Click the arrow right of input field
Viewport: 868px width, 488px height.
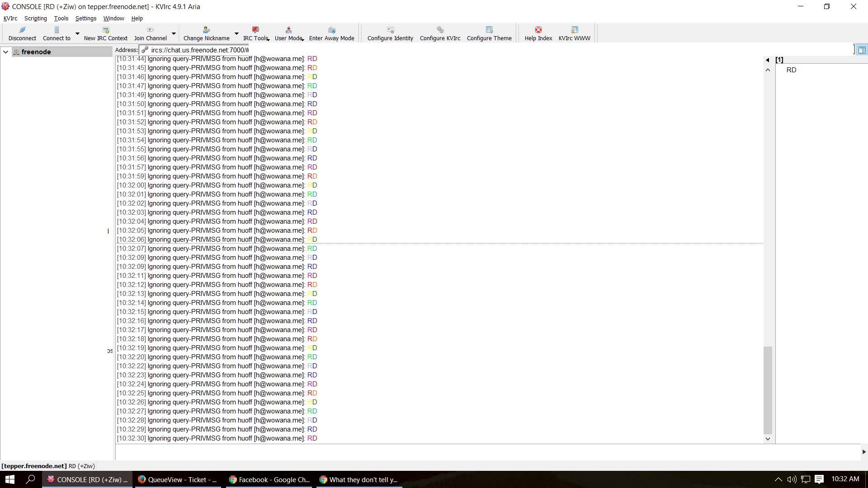864,452
